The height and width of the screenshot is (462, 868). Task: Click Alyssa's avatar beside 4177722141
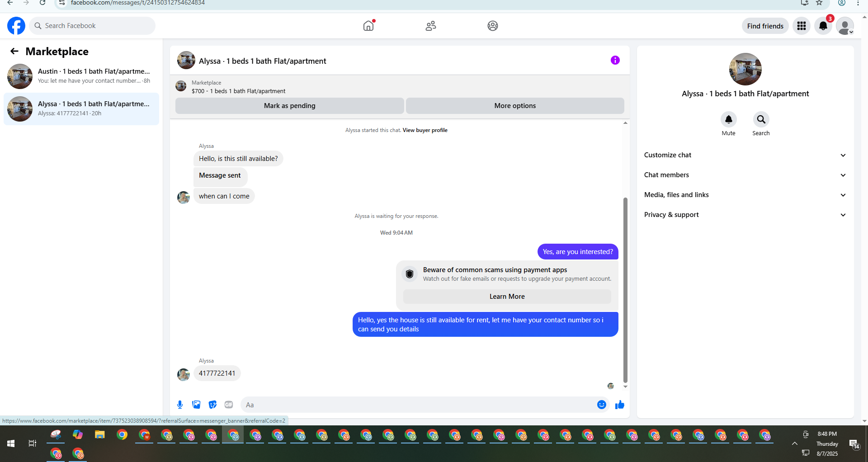click(184, 374)
